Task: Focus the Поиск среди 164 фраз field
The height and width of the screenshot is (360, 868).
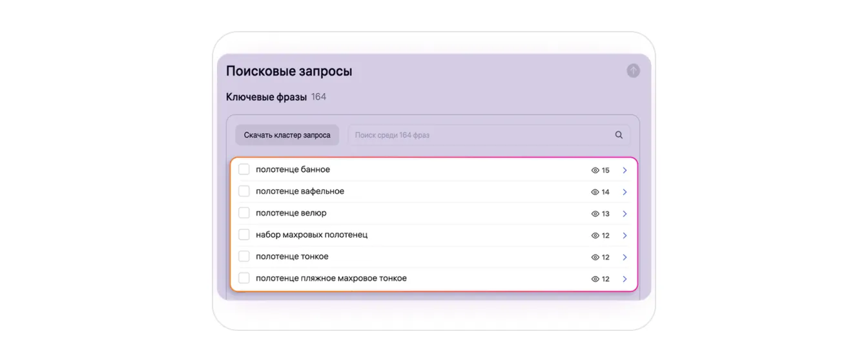Action: 478,135
